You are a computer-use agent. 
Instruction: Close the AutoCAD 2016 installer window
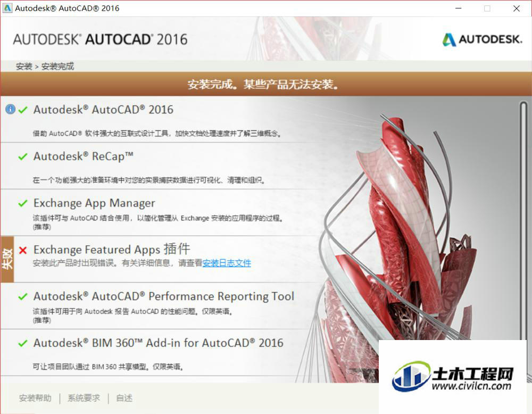click(517, 9)
